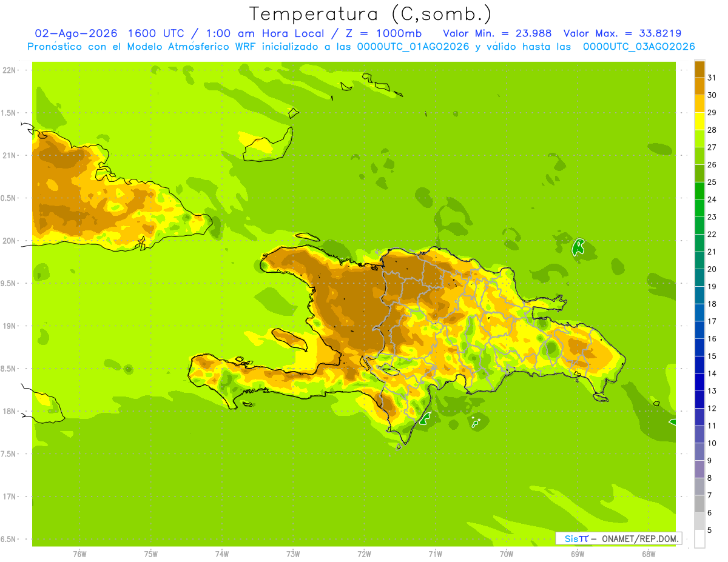Click the "1600 UTC" time label
Screen dimensions: 728x562
click(x=157, y=33)
